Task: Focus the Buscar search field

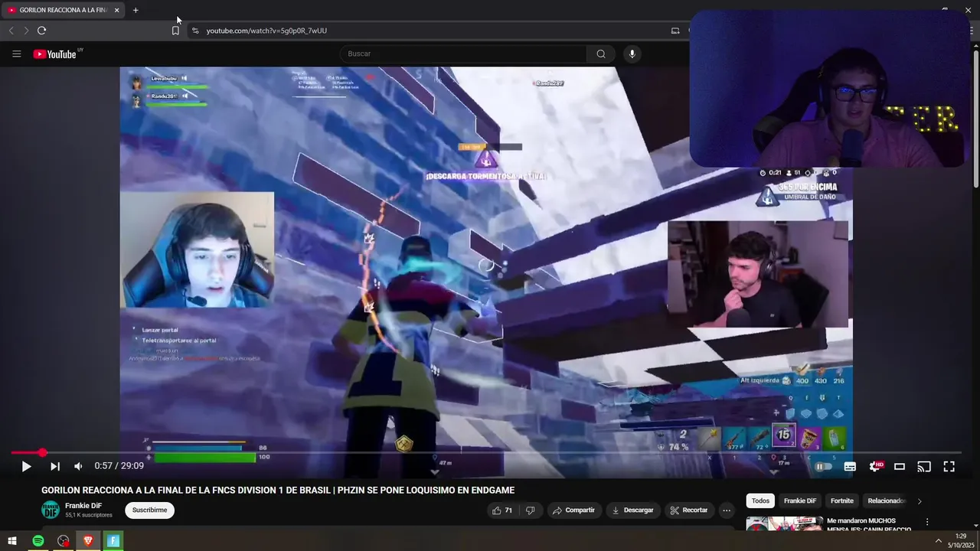Action: 463,54
